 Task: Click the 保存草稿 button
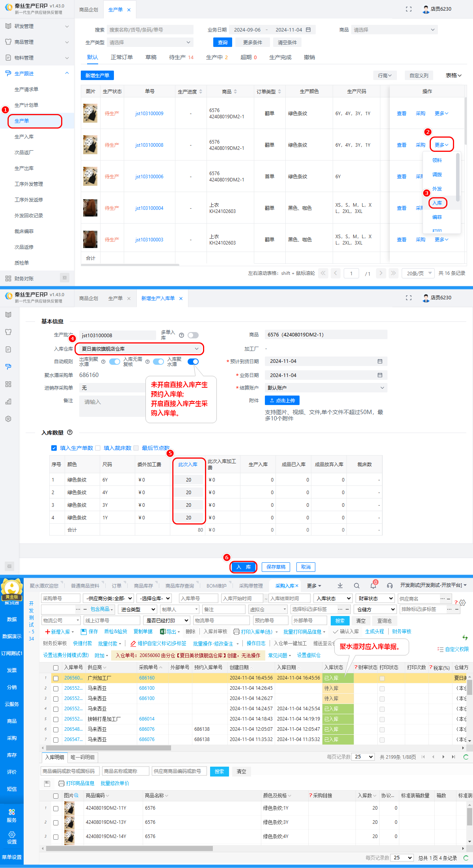coord(276,567)
